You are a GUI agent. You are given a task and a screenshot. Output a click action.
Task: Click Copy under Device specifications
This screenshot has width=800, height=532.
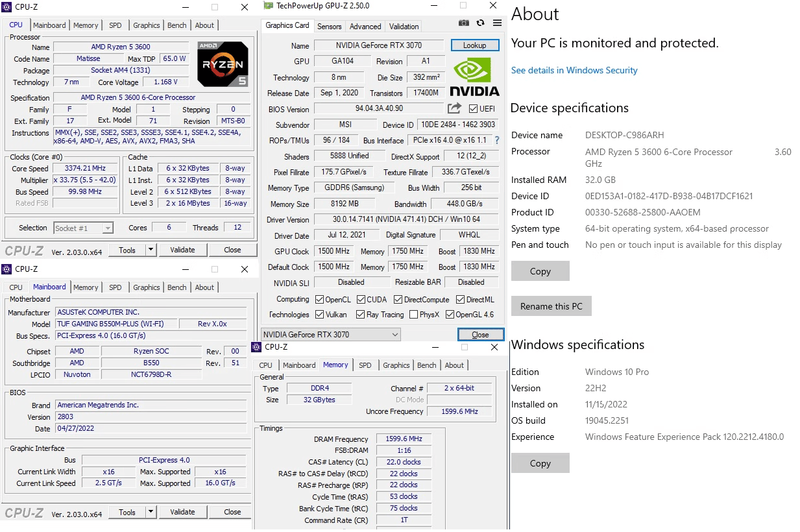tap(540, 271)
